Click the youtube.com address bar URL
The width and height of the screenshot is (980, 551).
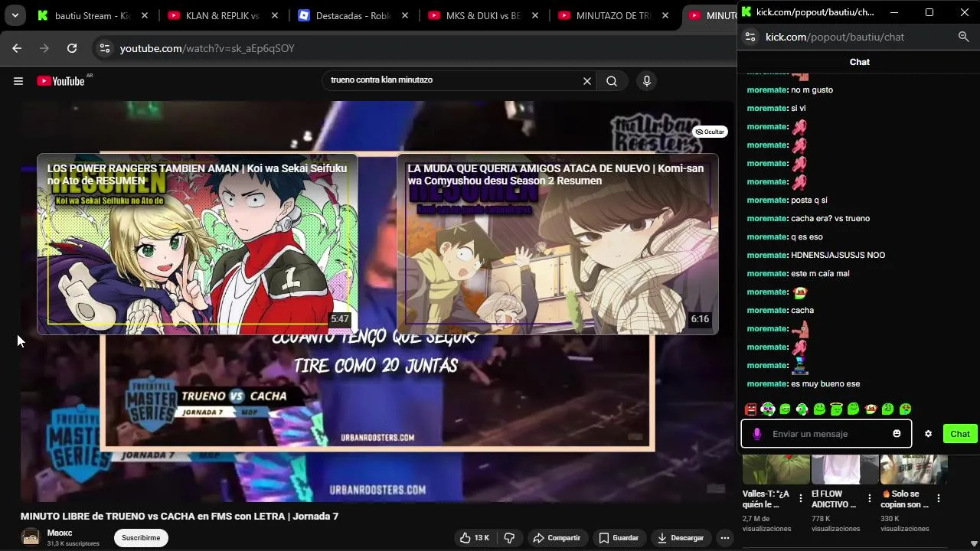click(x=207, y=48)
